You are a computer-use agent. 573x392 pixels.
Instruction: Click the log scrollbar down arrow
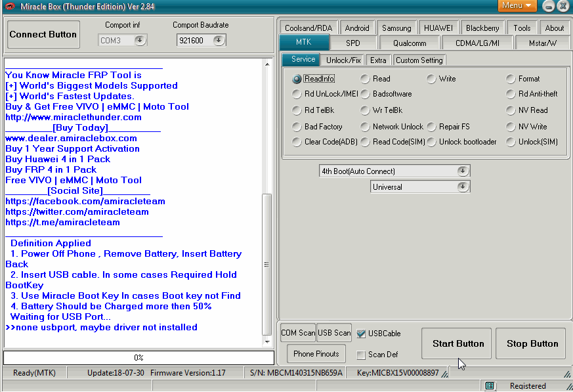[267, 342]
